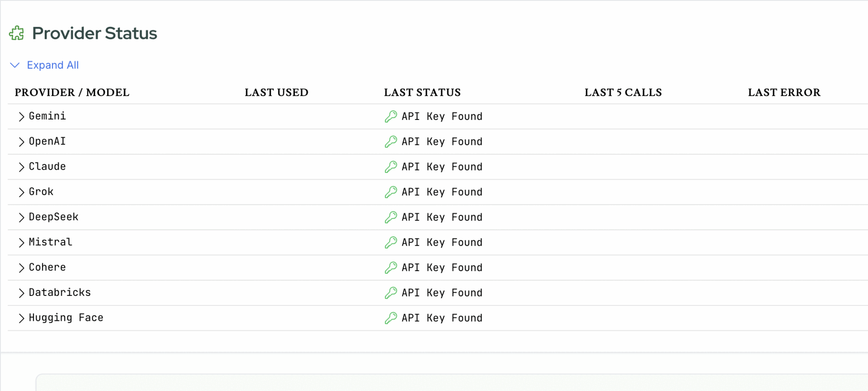Select the Cohere provider name

coord(47,267)
